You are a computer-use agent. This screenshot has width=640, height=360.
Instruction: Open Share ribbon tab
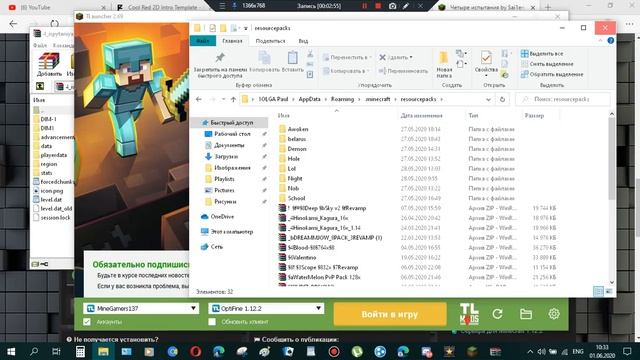pos(270,41)
